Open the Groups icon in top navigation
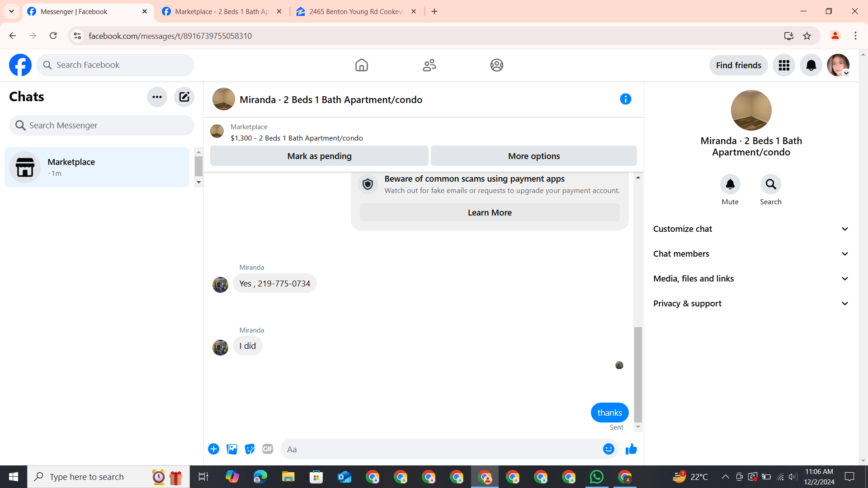The image size is (868, 488). click(x=497, y=65)
